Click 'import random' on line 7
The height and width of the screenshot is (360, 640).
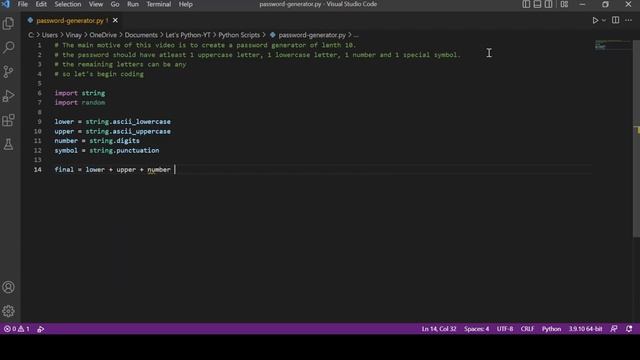pyautogui.click(x=80, y=103)
